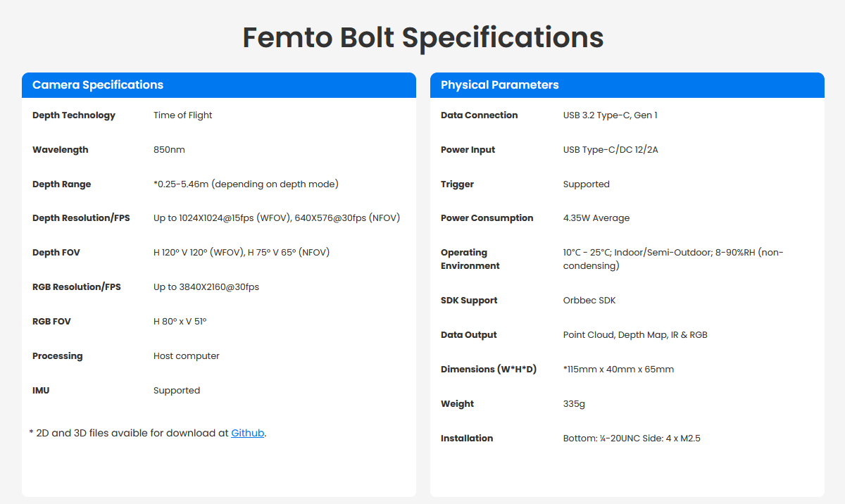845x504 pixels.
Task: Open the Github download link
Action: [x=247, y=433]
